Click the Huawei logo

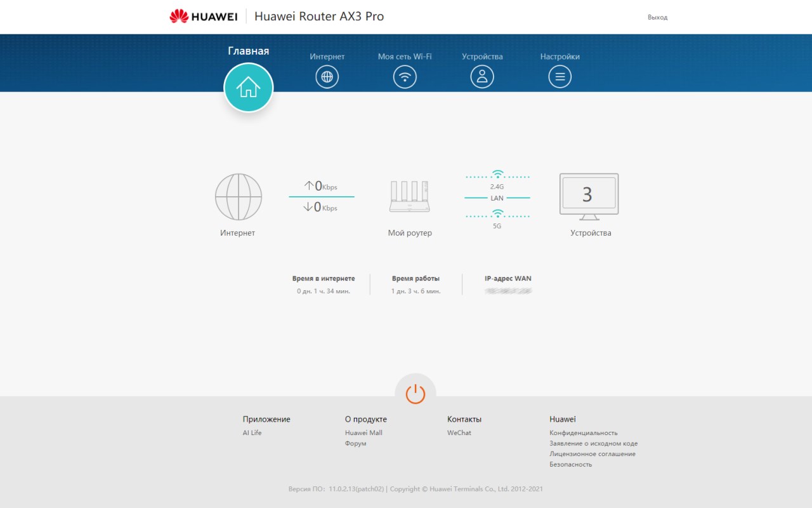[x=203, y=17]
